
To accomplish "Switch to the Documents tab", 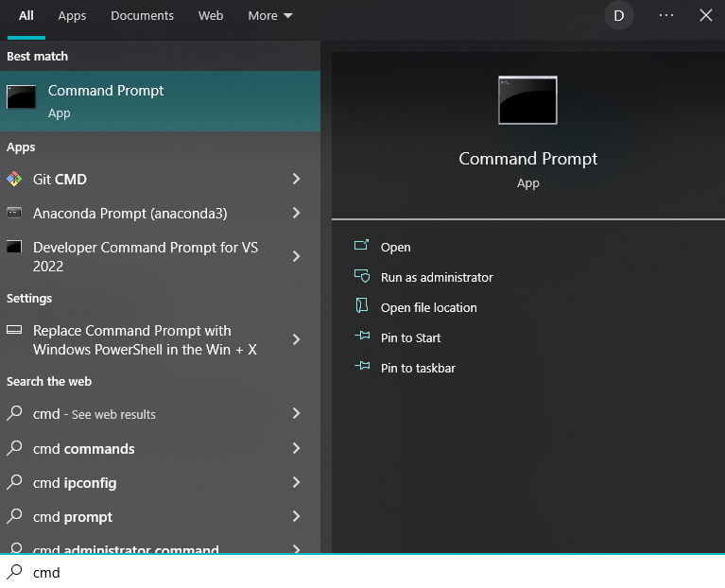I will click(x=142, y=16).
